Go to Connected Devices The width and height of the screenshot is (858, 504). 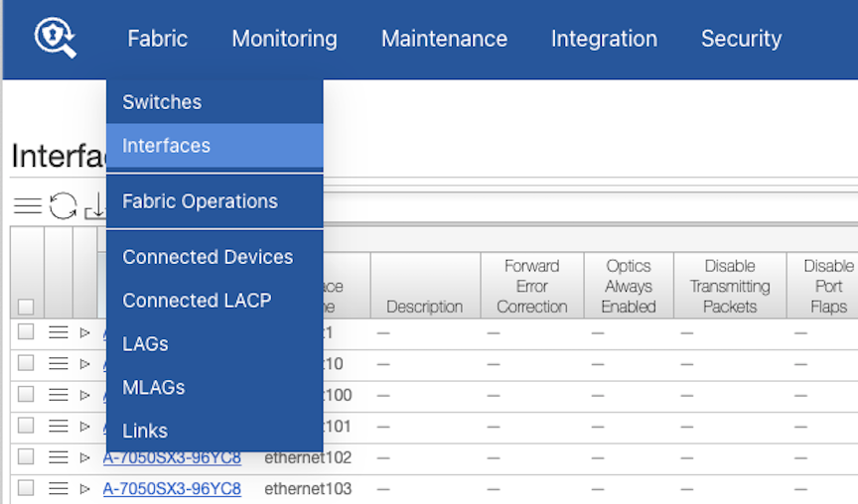215,257
